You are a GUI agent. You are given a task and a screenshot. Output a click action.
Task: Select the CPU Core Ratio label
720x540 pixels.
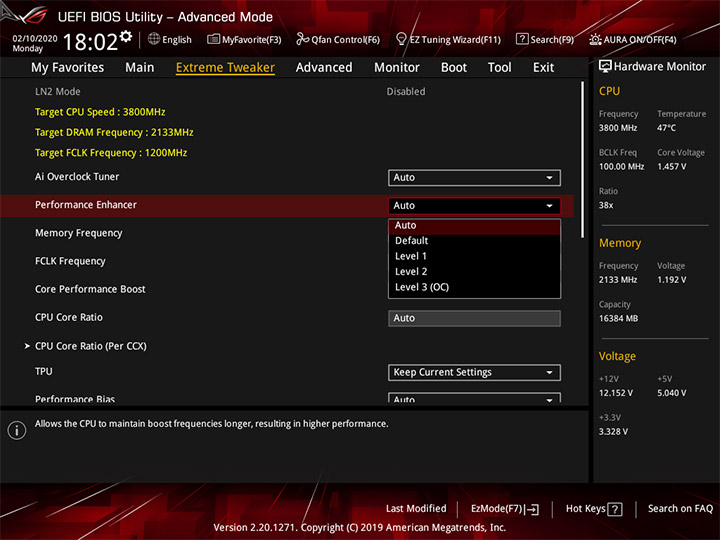[69, 317]
